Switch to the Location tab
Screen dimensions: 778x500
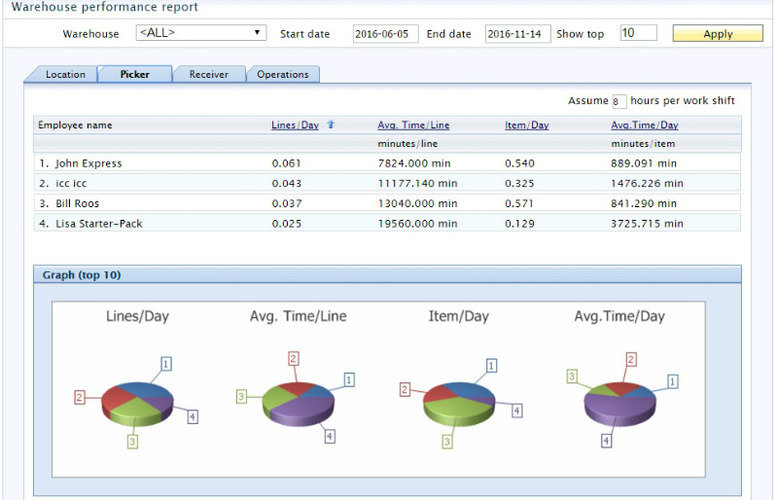[x=65, y=74]
